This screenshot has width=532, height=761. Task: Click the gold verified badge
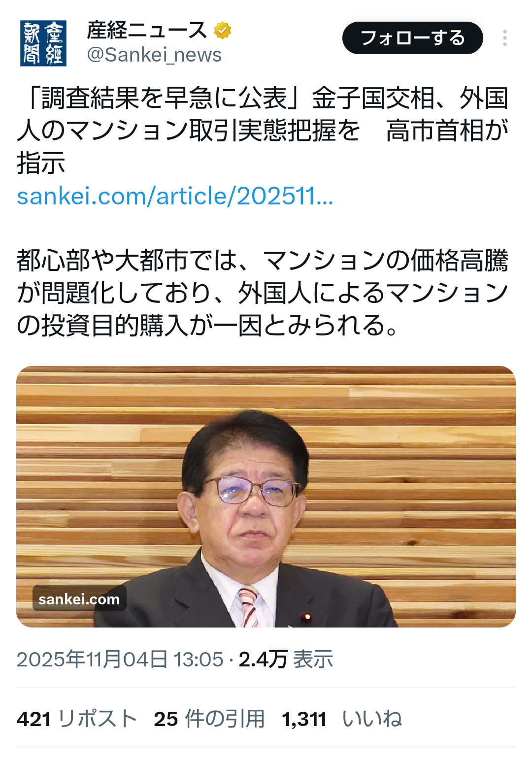[223, 31]
